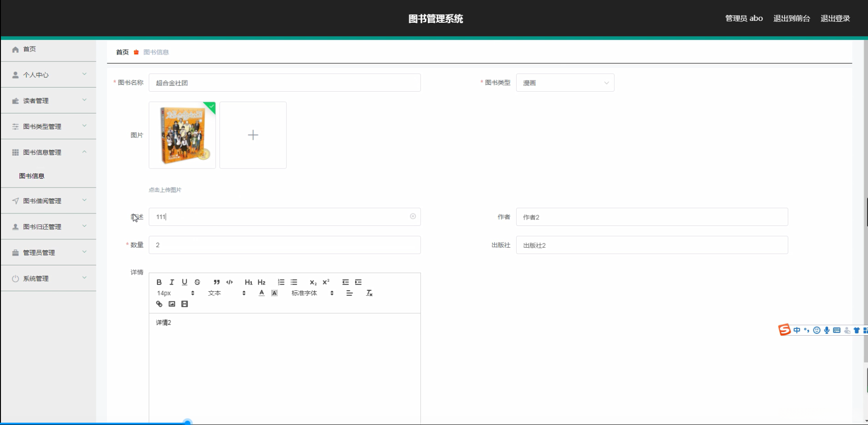Apply subscript formatting
868x425 pixels.
click(313, 282)
